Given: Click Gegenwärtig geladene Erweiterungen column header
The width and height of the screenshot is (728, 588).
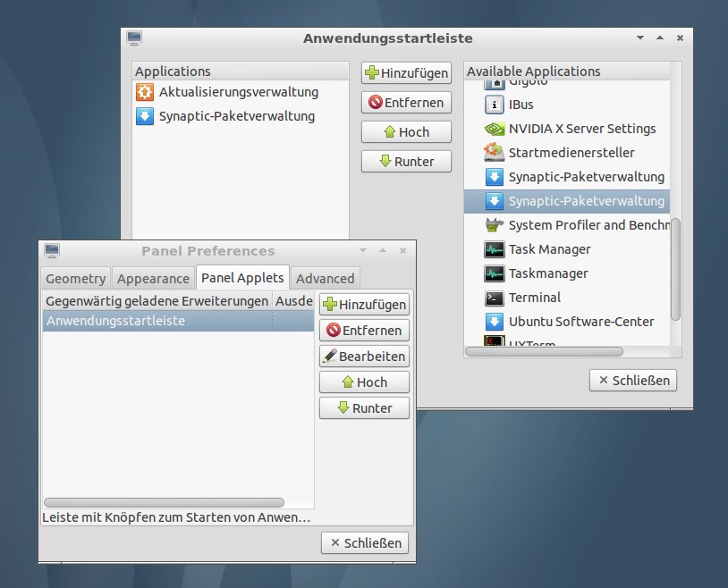Looking at the screenshot, I should point(157,301).
